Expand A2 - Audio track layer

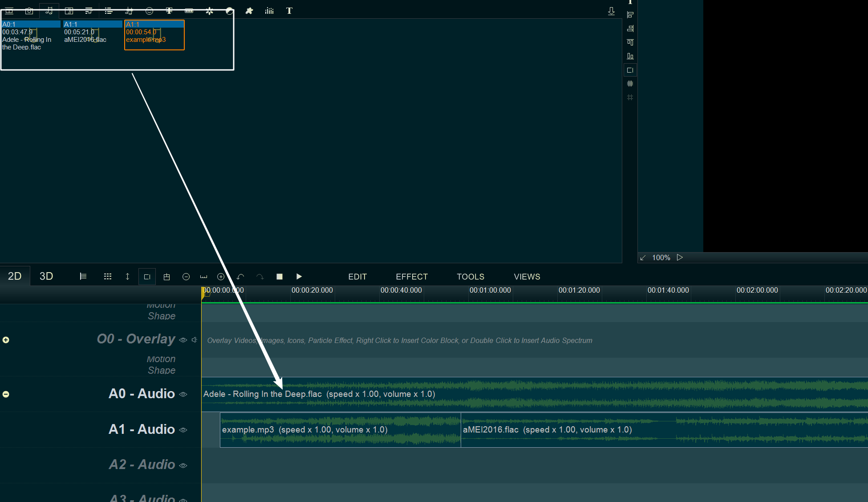tap(6, 465)
